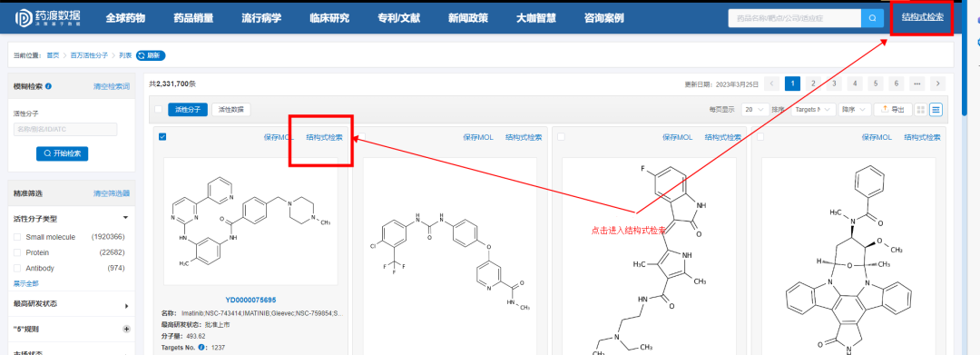Click 首页 in the breadcrumb
980x355 pixels.
click(x=54, y=55)
